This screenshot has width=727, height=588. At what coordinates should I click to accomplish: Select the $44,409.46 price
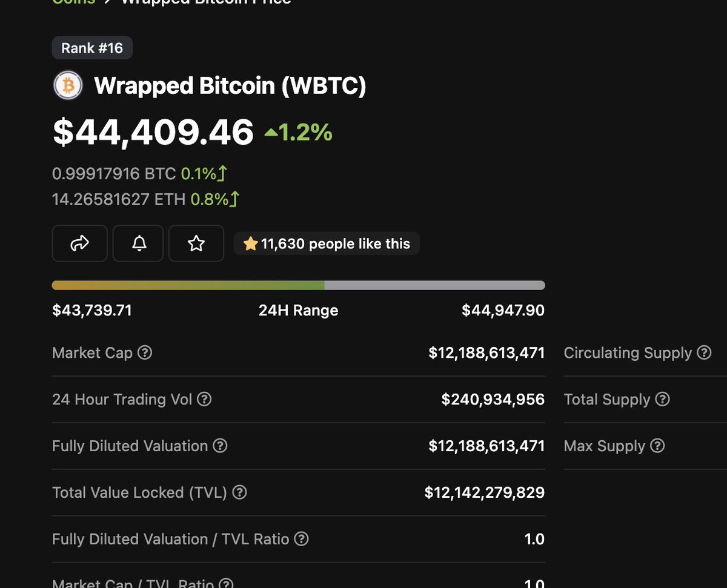[153, 132]
